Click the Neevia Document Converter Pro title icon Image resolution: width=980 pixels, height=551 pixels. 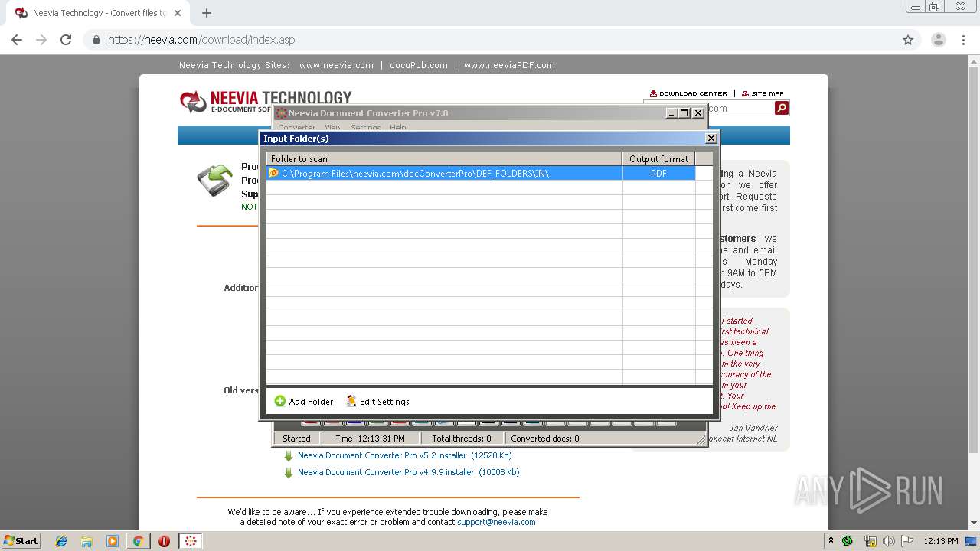[x=281, y=113]
